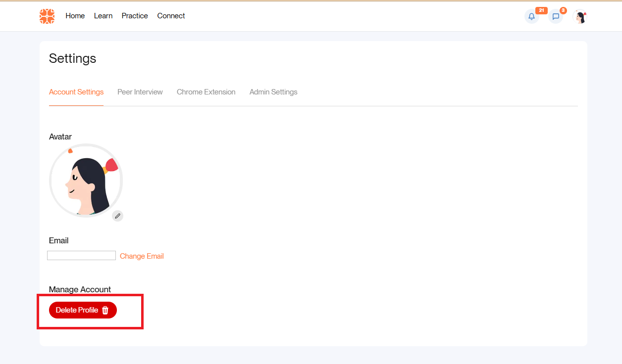
Task: Switch to the Chrome Extension tab
Action: [x=206, y=92]
